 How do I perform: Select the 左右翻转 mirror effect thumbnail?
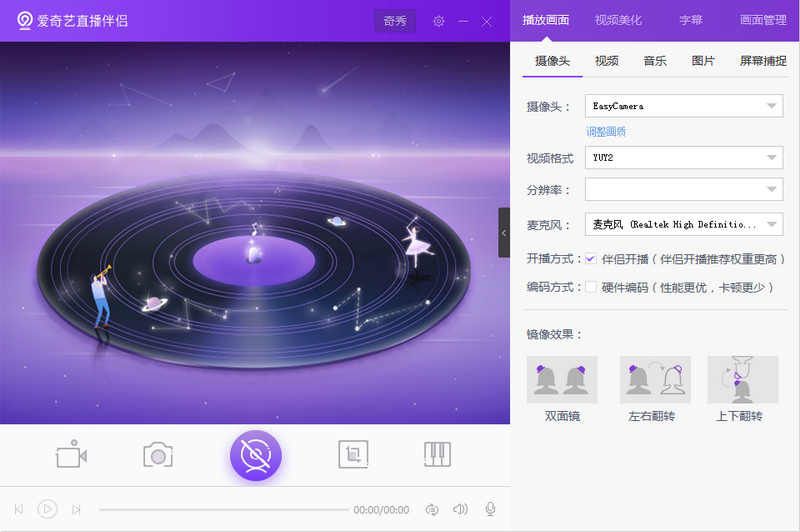pyautogui.click(x=655, y=380)
